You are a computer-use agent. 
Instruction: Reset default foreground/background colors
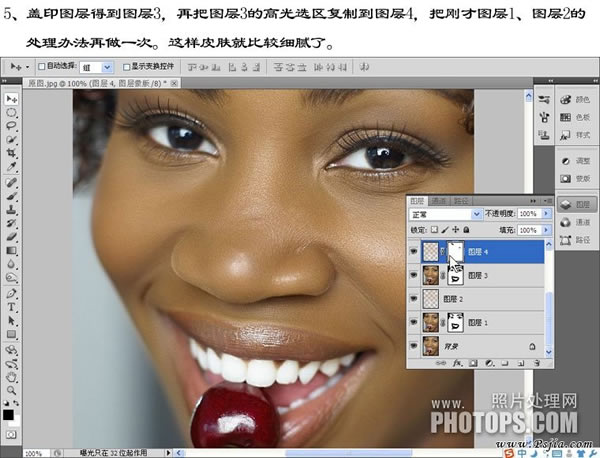click(x=7, y=403)
